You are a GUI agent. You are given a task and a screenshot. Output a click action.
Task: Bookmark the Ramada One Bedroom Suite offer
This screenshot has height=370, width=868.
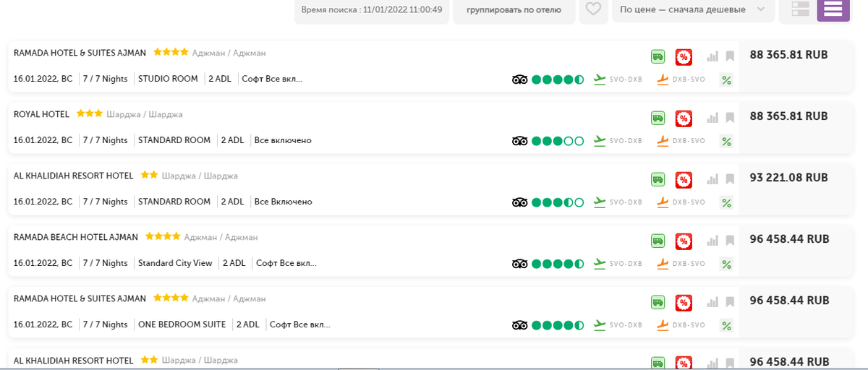click(x=730, y=301)
